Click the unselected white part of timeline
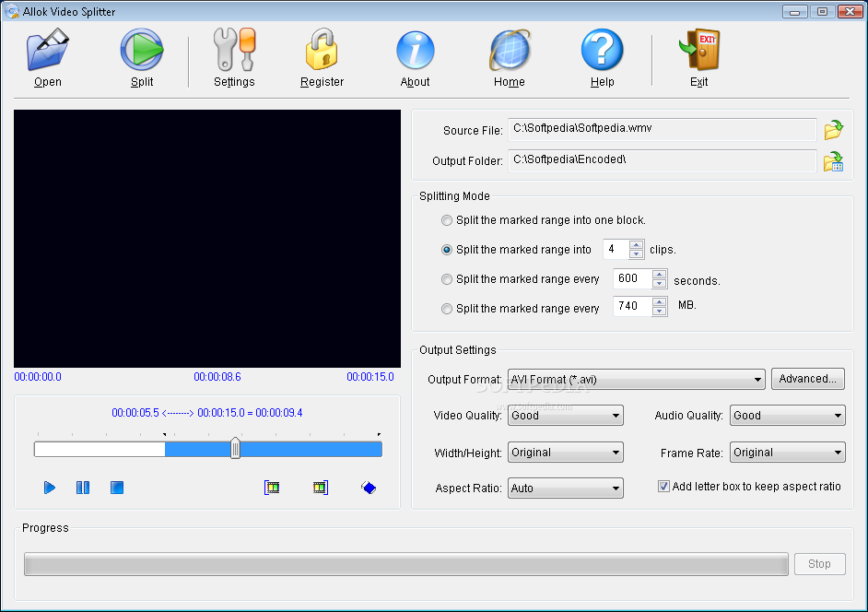 click(x=100, y=449)
